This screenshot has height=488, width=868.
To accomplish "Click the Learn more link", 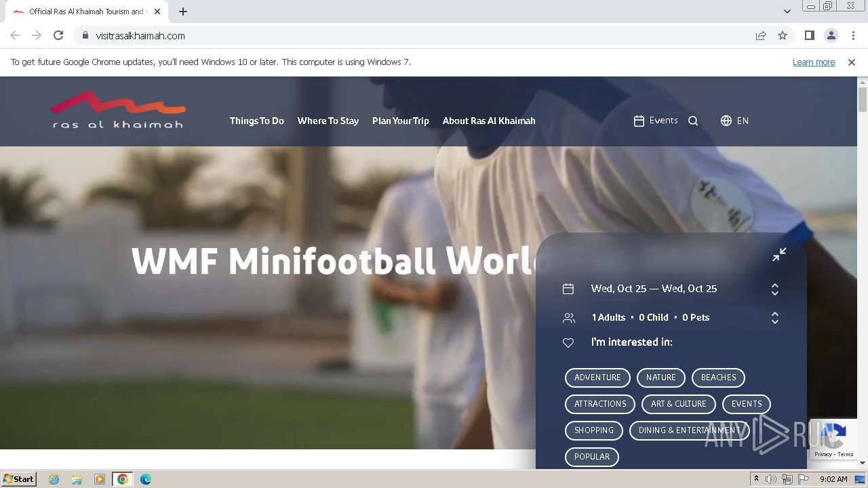I will pos(814,62).
